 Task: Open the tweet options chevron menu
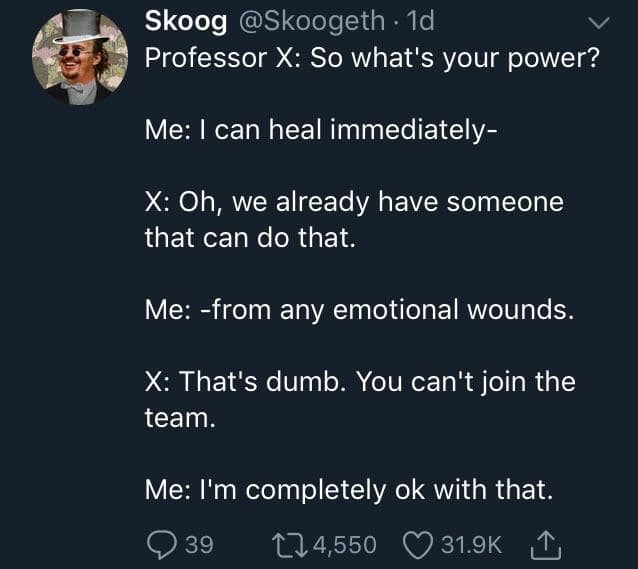[600, 23]
